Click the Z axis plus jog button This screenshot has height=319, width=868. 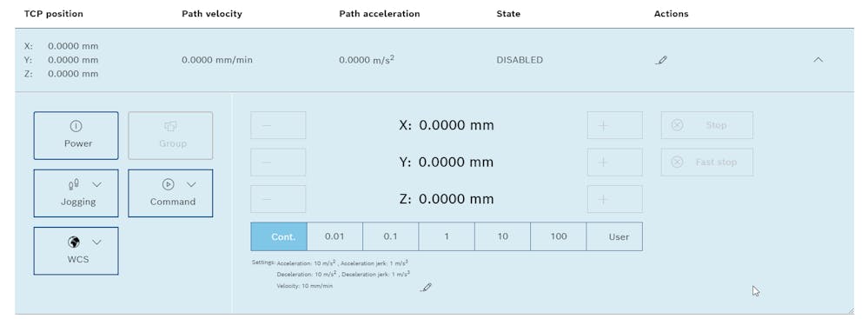614,199
